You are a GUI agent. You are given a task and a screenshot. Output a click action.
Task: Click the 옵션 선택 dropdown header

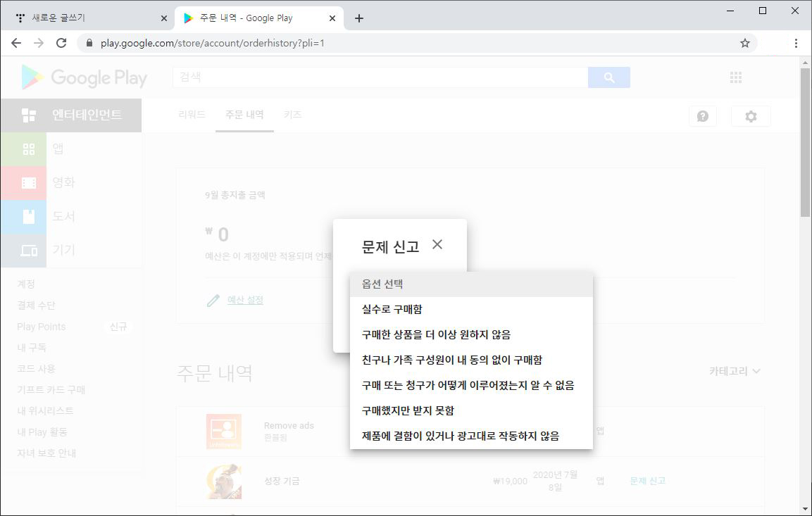(471, 284)
